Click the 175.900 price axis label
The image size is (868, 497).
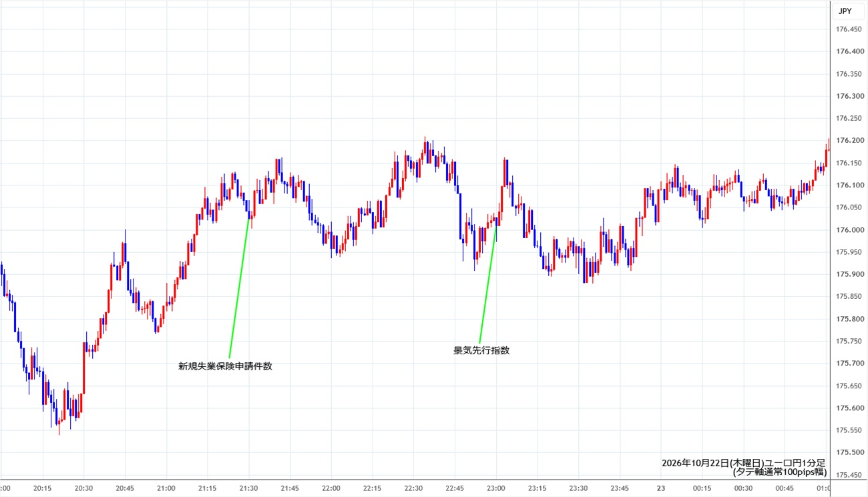pos(849,274)
